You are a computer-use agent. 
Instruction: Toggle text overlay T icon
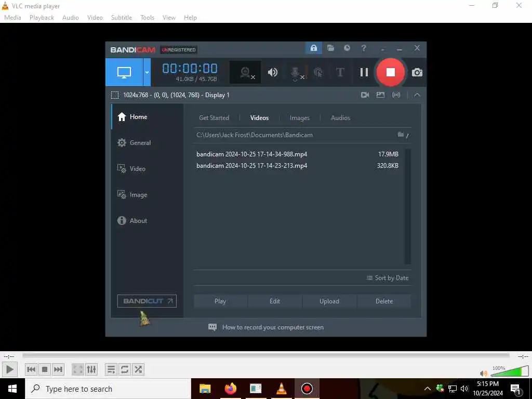click(x=340, y=72)
